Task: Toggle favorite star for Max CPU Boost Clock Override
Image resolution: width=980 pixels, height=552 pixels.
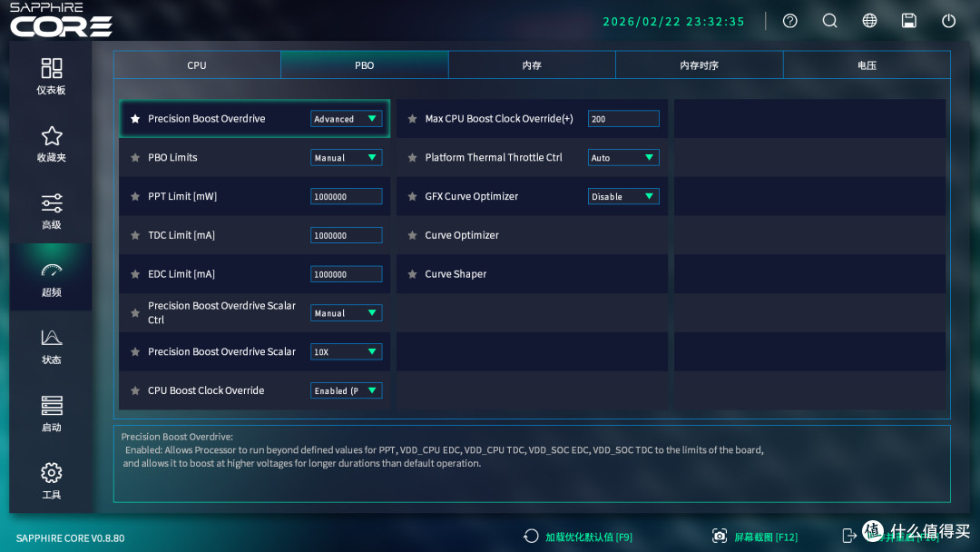Action: tap(413, 119)
